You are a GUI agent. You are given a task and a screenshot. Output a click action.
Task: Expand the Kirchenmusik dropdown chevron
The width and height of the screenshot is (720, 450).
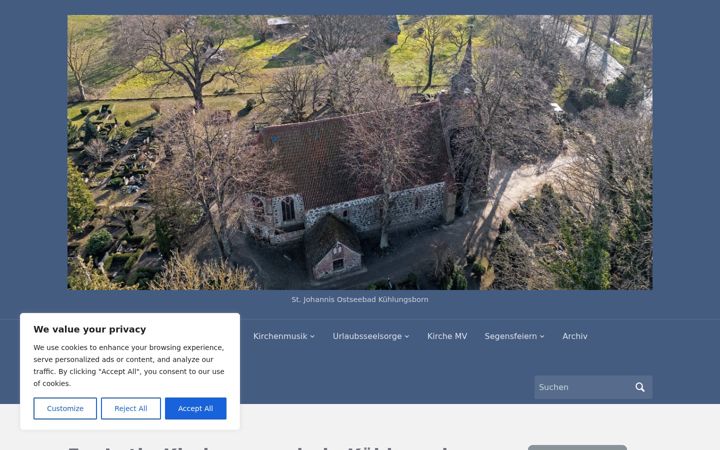click(312, 337)
